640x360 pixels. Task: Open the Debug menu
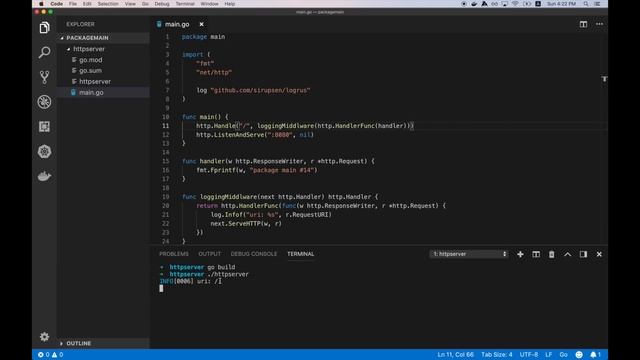coord(162,4)
